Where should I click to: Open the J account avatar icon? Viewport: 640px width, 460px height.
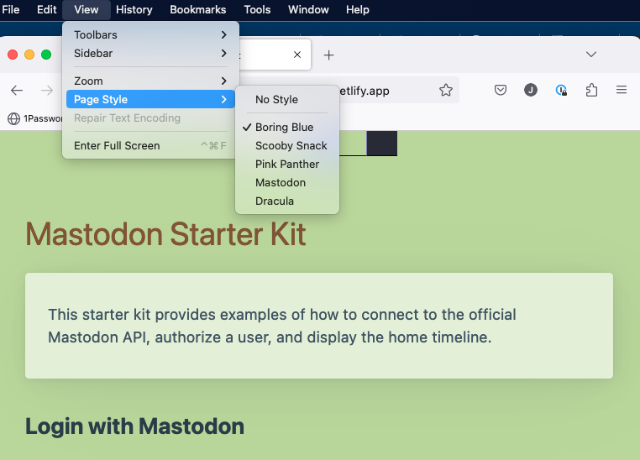coord(531,90)
